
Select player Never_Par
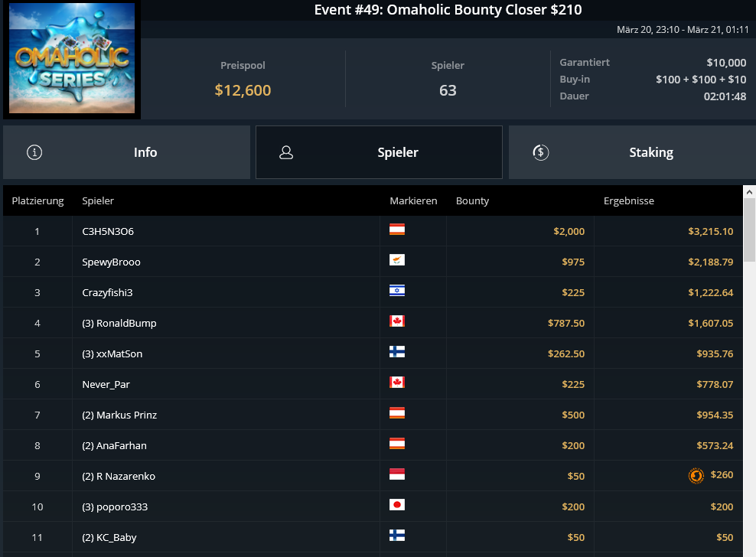click(x=106, y=385)
